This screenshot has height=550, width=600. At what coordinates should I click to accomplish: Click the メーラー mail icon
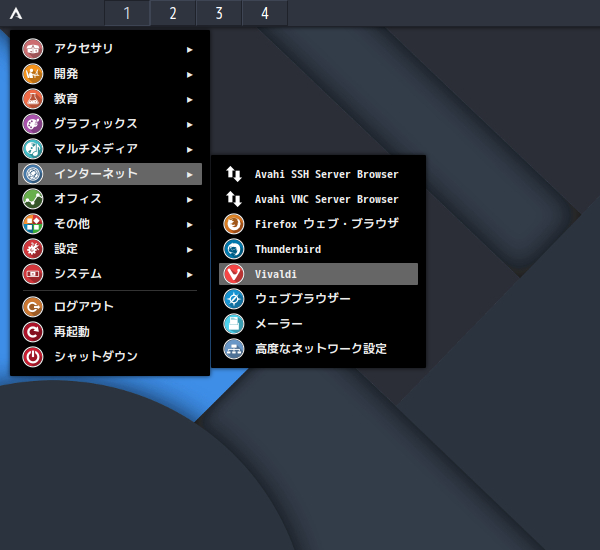point(234,324)
